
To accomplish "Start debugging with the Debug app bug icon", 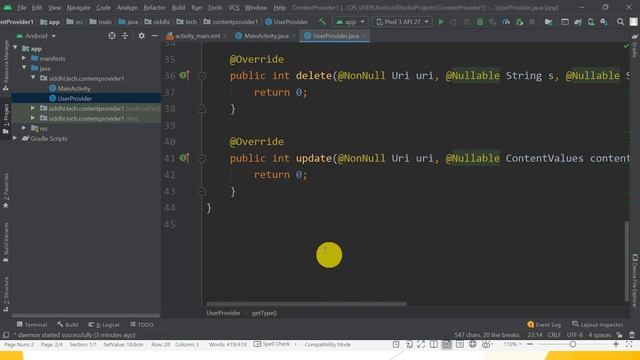I will [x=480, y=22].
